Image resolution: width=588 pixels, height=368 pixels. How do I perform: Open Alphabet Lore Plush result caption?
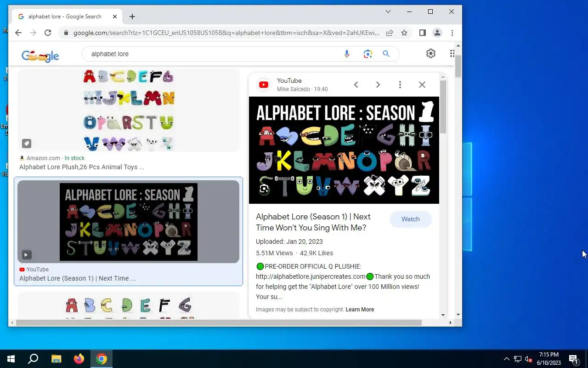point(82,167)
